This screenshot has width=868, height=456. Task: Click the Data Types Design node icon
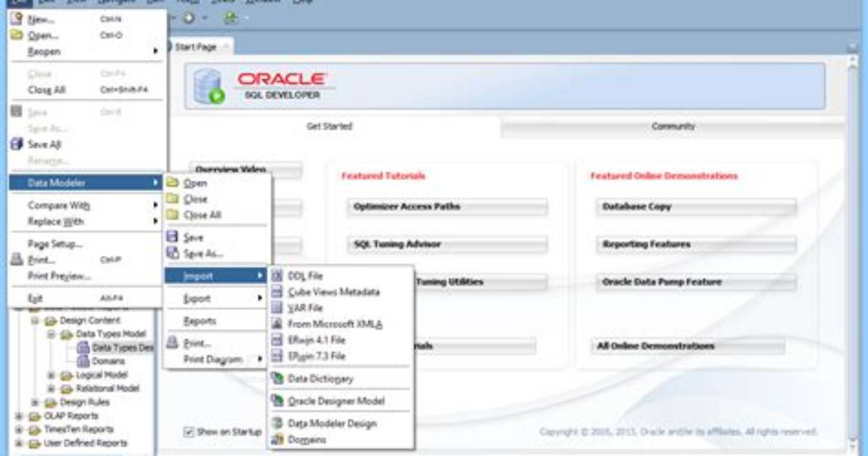click(83, 347)
